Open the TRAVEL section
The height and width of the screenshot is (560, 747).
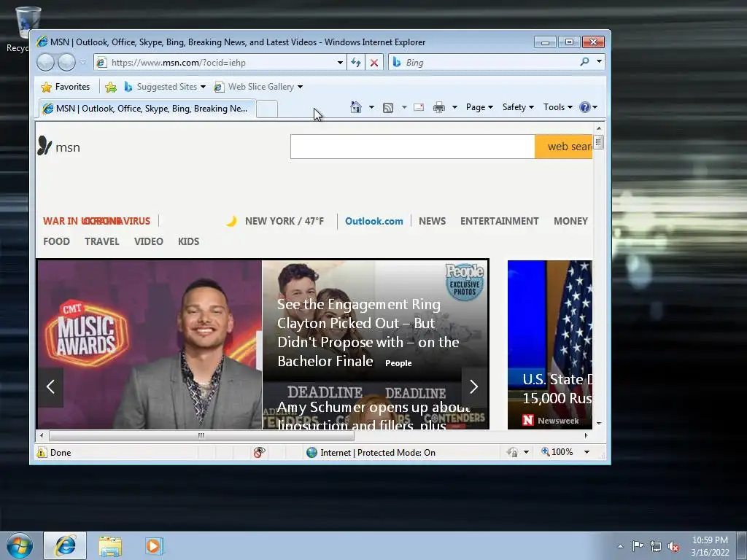[x=102, y=241]
